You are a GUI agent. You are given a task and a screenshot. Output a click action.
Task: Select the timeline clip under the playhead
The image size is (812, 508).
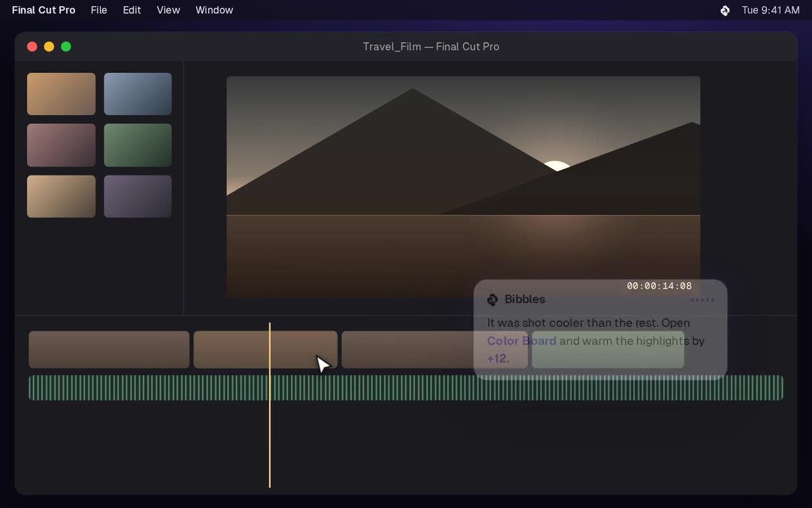pos(265,349)
